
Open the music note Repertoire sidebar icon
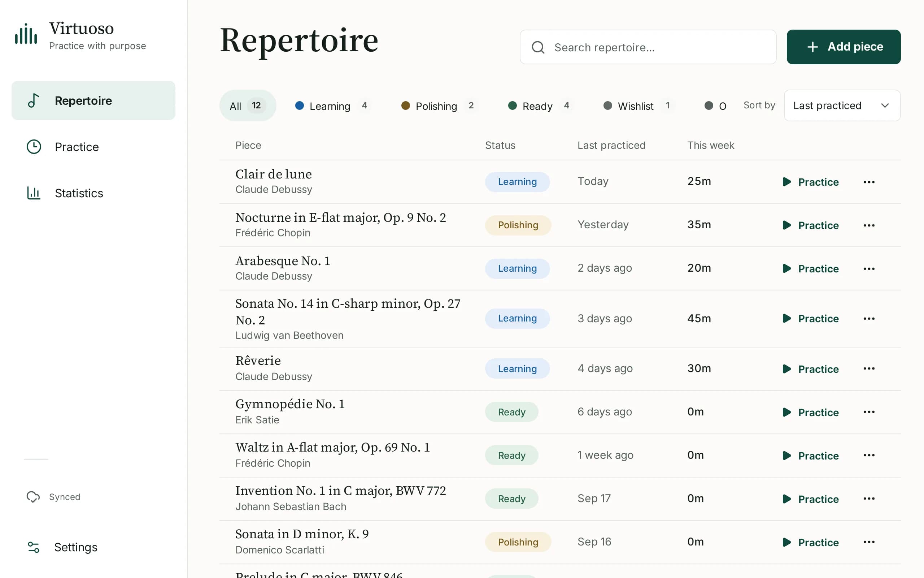(34, 100)
